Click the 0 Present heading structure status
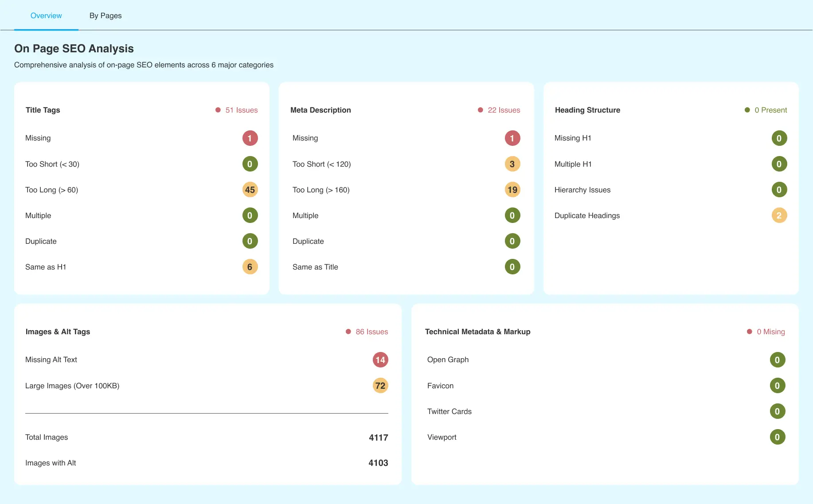 (x=770, y=110)
